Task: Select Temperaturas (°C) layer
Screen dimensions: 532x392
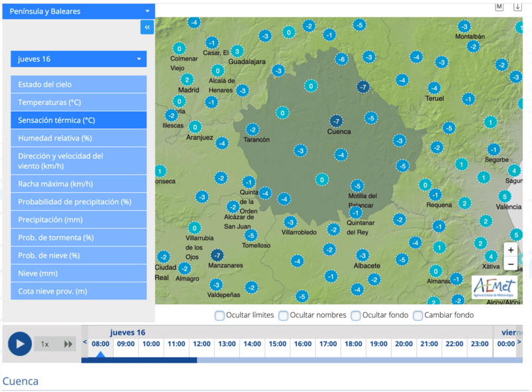Action: 78,102
